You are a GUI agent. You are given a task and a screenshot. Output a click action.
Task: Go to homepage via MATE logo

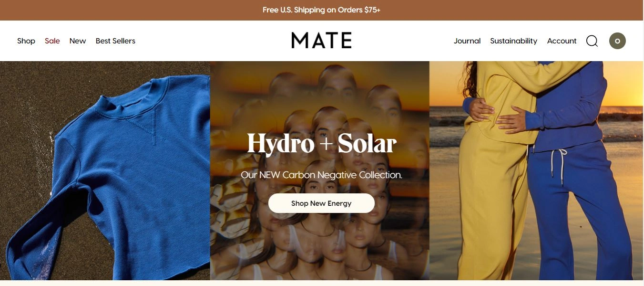point(321,41)
